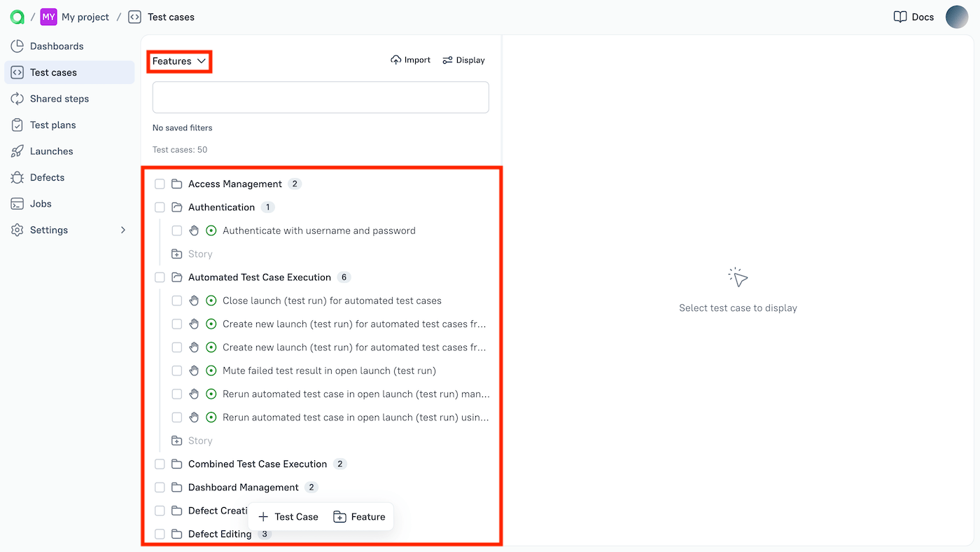Click the automation status icon on 'Close launch' case

(211, 300)
